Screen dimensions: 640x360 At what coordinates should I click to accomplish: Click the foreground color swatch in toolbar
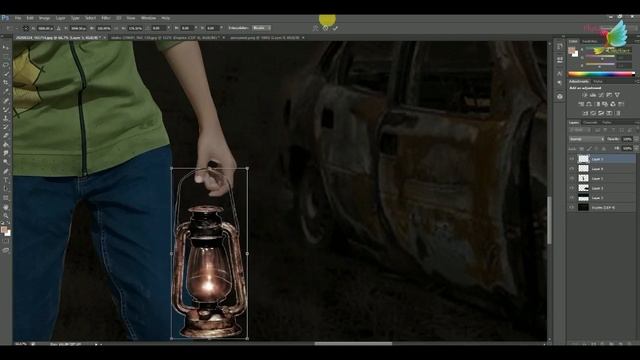4,230
